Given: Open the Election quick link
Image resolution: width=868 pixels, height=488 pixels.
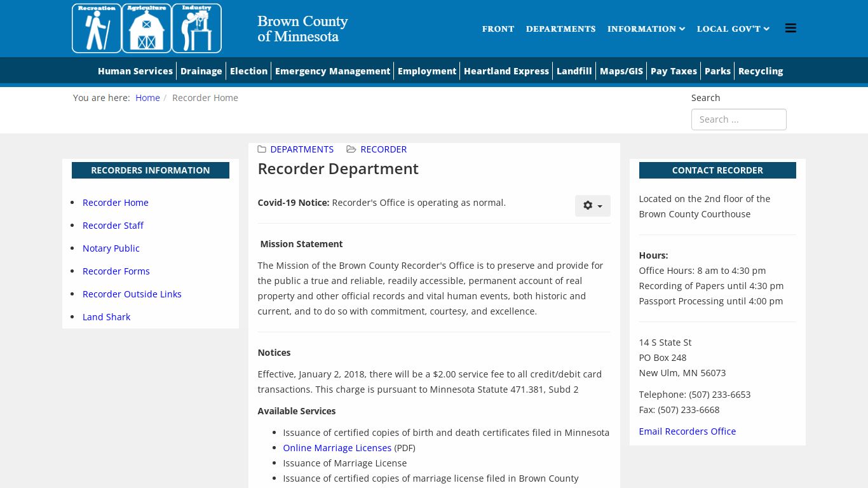Looking at the screenshot, I should coord(248,71).
